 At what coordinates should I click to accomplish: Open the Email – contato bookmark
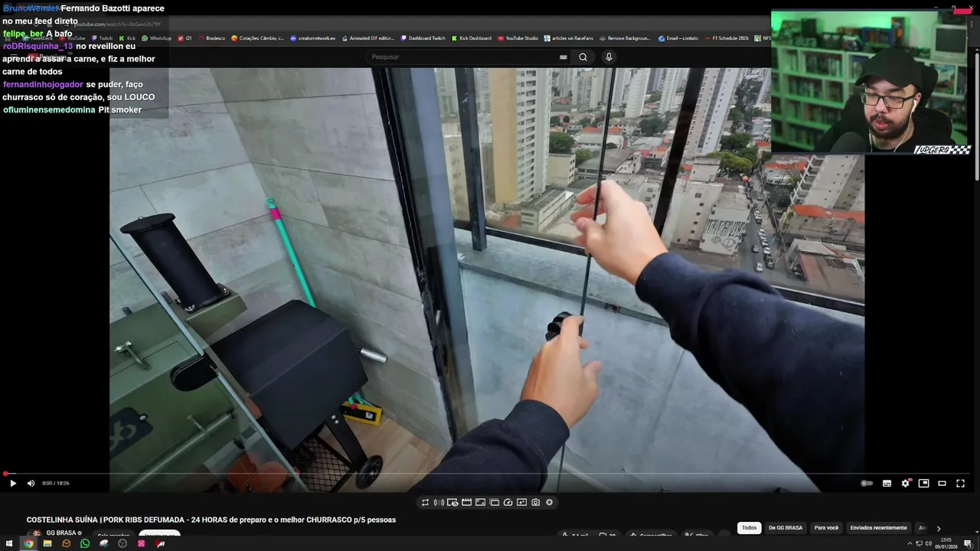tap(678, 38)
